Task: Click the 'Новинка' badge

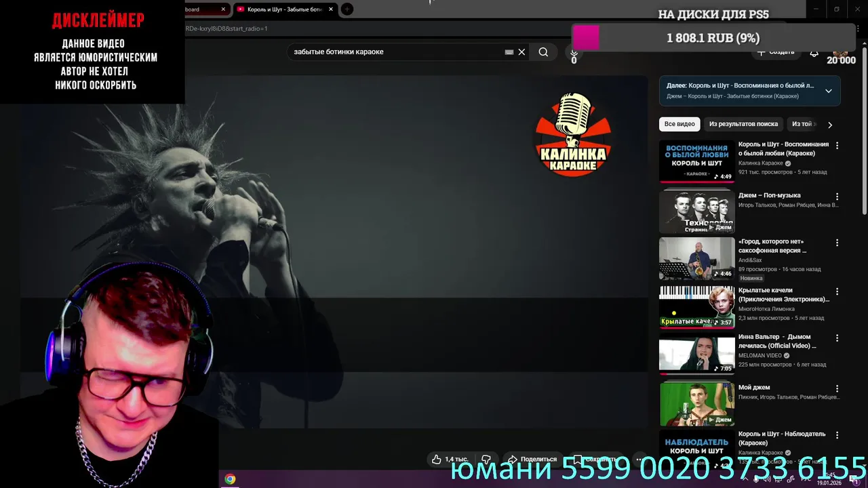Action: 751,278
